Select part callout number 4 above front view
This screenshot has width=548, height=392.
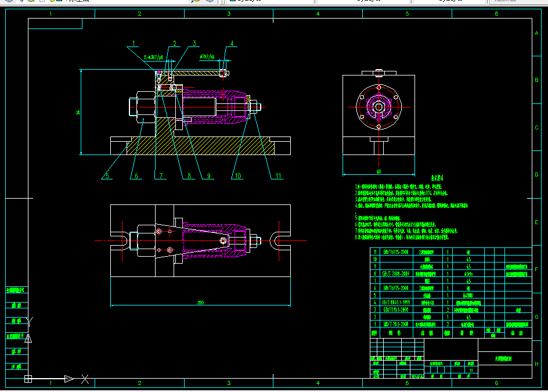point(232,44)
